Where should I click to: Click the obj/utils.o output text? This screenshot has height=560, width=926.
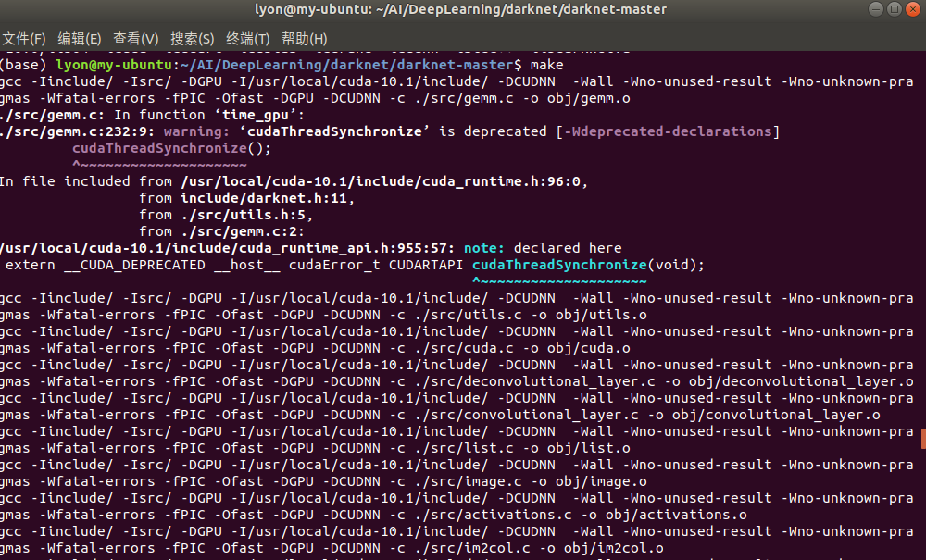pos(601,315)
